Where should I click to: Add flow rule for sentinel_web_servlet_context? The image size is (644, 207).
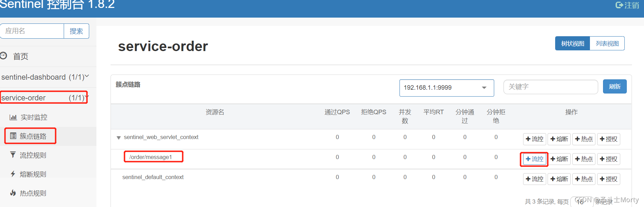tap(534, 139)
